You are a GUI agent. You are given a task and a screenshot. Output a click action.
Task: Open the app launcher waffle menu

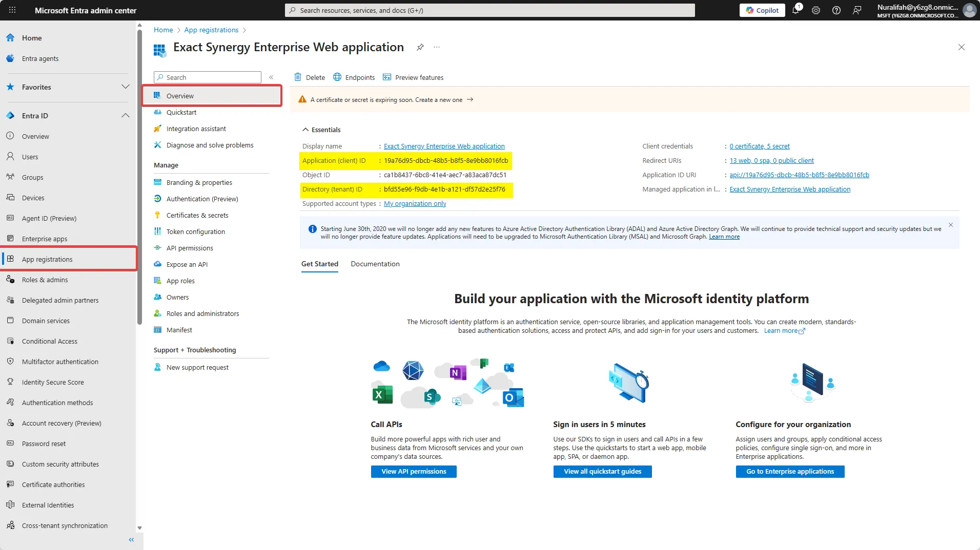coord(12,10)
